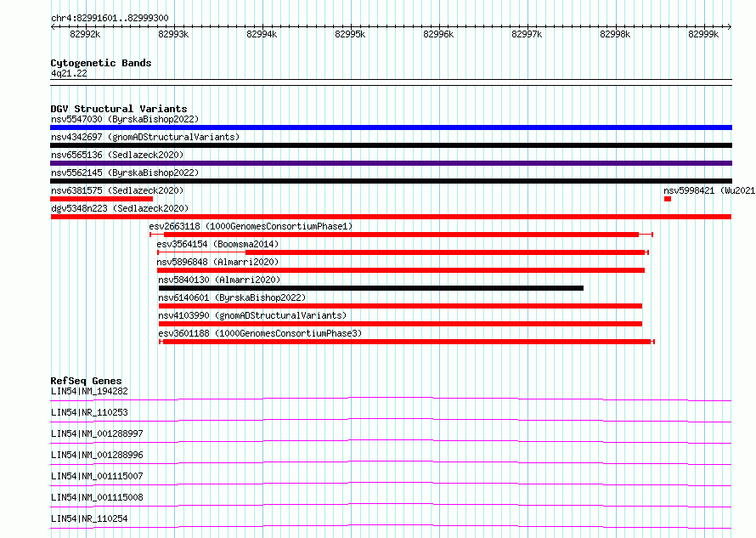Click the 82999k ruler label
Image resolution: width=756 pixels, height=538 pixels.
[703, 34]
